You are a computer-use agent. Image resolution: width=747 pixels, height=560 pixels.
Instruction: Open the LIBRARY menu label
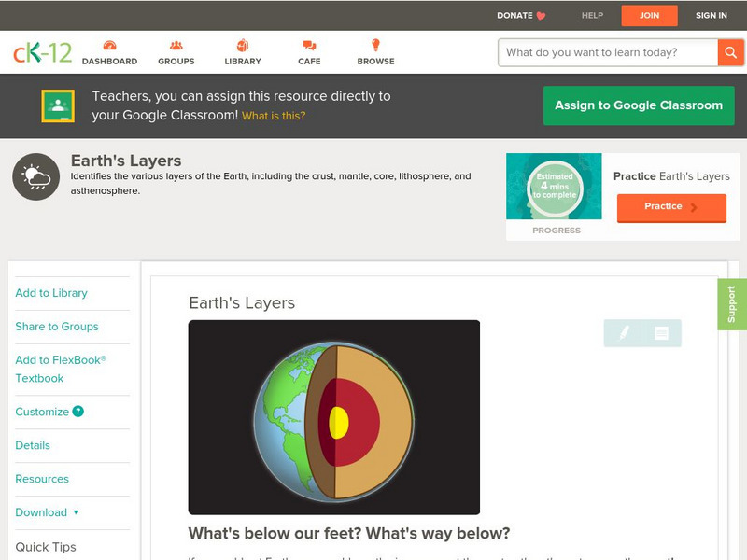coord(243,62)
